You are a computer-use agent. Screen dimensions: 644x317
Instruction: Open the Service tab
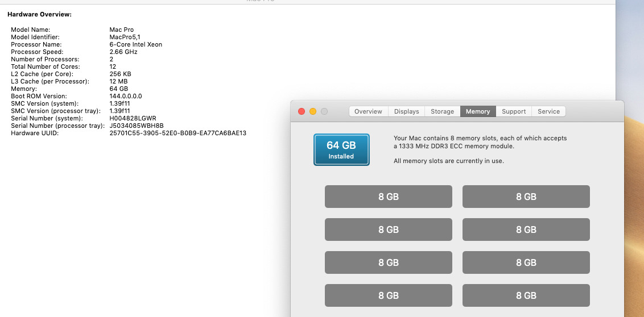(x=549, y=111)
